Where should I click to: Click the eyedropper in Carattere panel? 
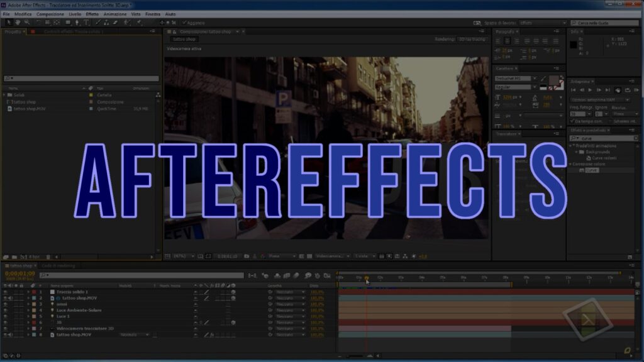pos(543,79)
